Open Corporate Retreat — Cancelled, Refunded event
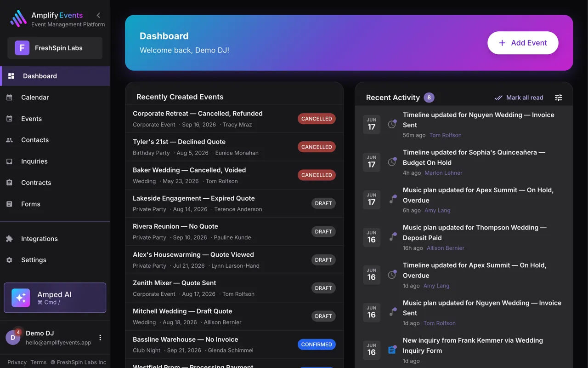This screenshot has width=588, height=368. 234,119
